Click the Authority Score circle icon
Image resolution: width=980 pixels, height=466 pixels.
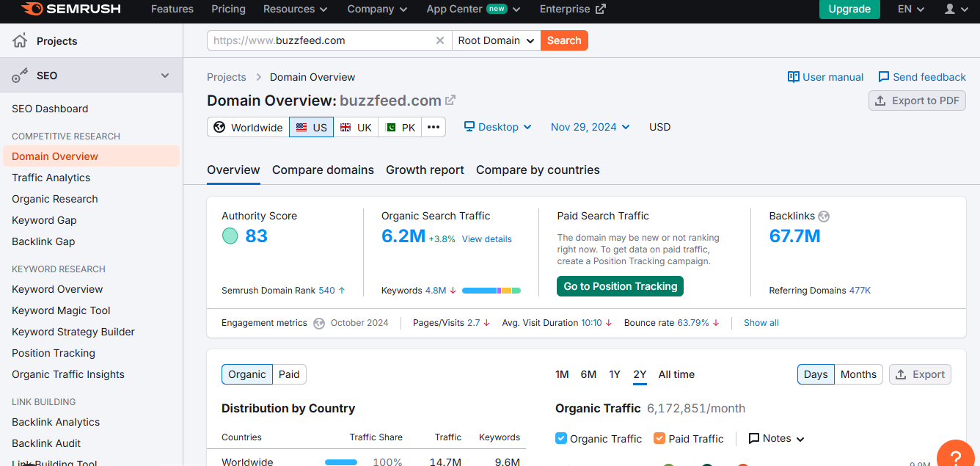tap(230, 236)
